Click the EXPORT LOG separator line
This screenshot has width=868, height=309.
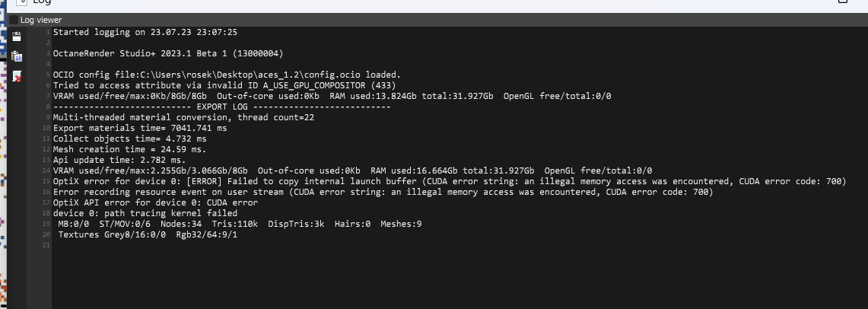(221, 107)
